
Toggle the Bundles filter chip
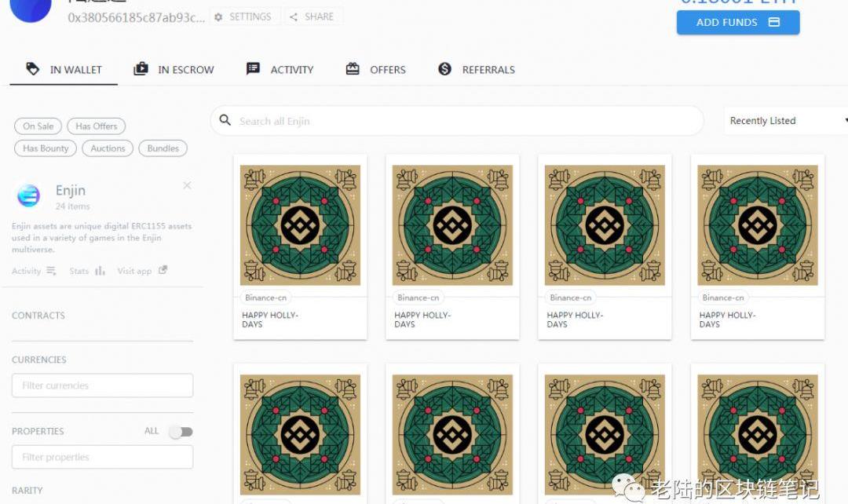pyautogui.click(x=163, y=148)
